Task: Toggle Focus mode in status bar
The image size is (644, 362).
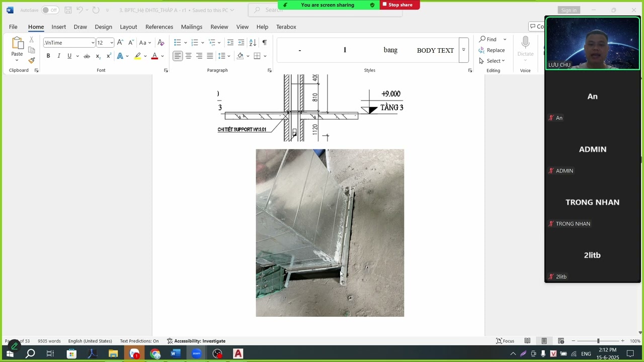Action: coord(505,341)
